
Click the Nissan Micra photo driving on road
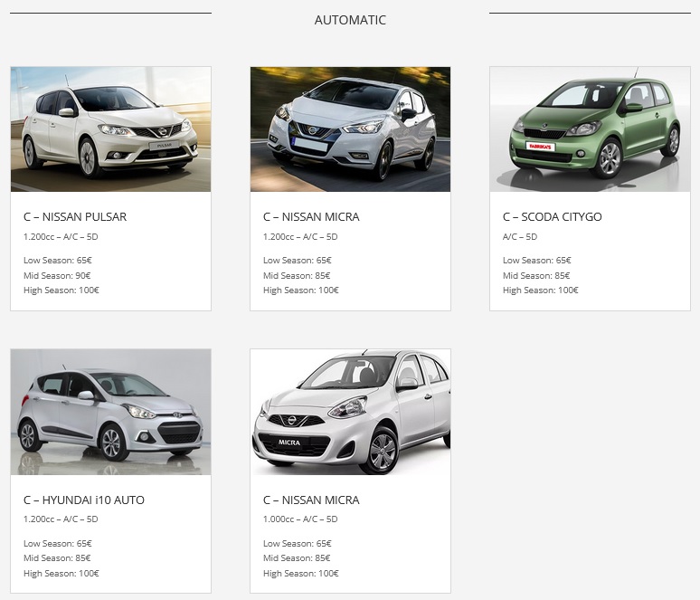tap(350, 129)
